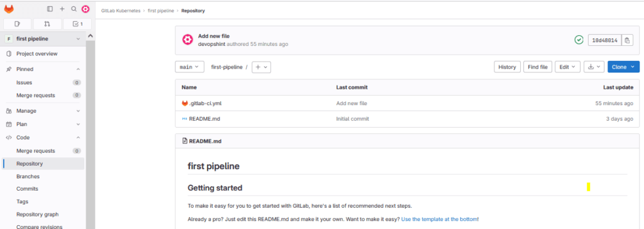The width and height of the screenshot is (644, 229).
Task: Open Merge requests under Code
Action: point(43,151)
